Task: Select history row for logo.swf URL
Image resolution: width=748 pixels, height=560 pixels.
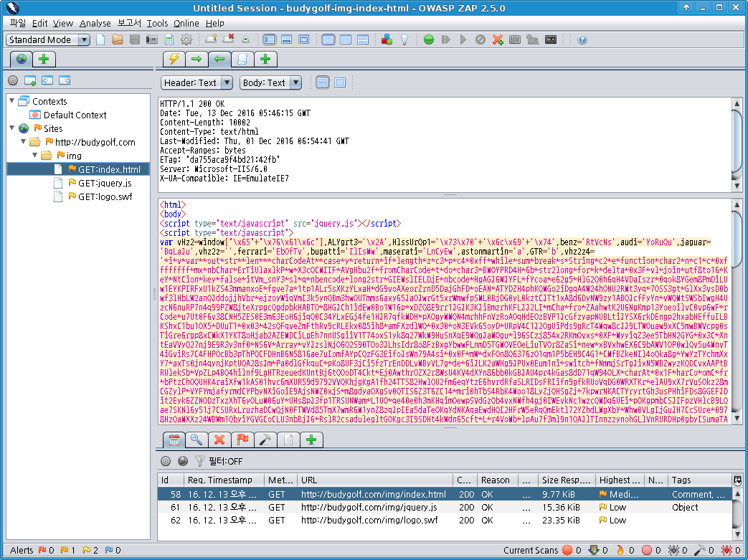Action: [445, 521]
